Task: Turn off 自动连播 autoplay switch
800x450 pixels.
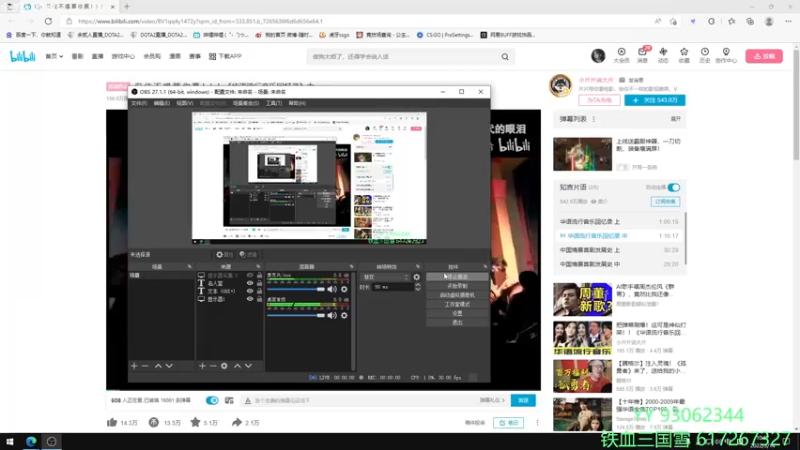Action: (673, 187)
